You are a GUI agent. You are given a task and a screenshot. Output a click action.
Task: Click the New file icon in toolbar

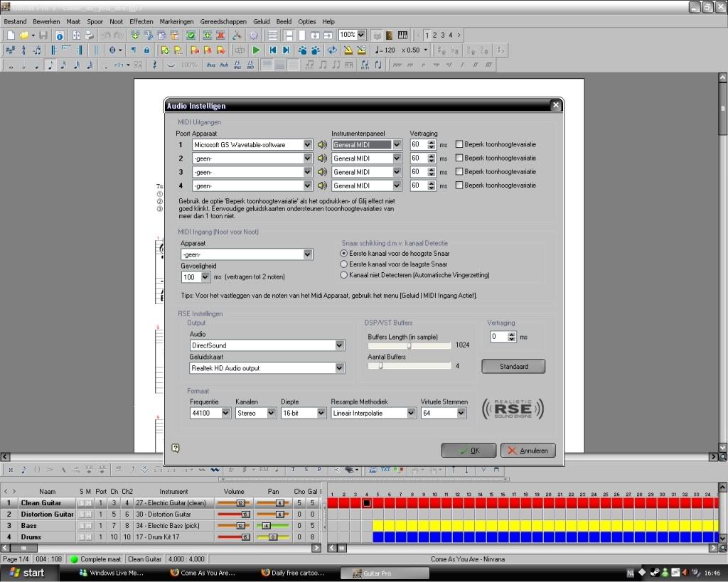pos(11,36)
